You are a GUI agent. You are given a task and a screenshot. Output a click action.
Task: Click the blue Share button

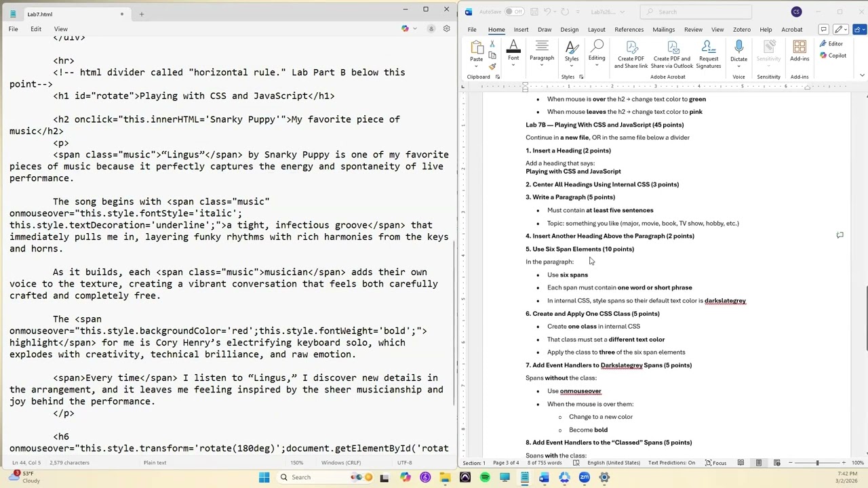pyautogui.click(x=860, y=29)
